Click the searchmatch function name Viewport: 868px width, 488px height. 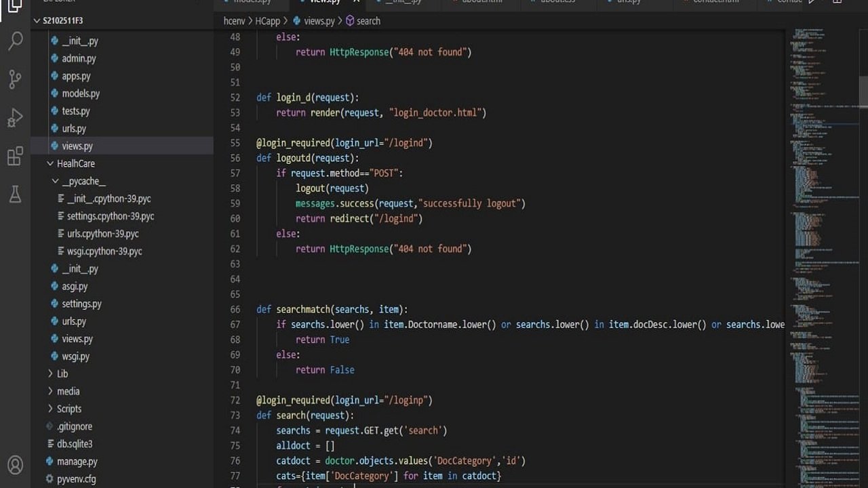[x=302, y=310]
